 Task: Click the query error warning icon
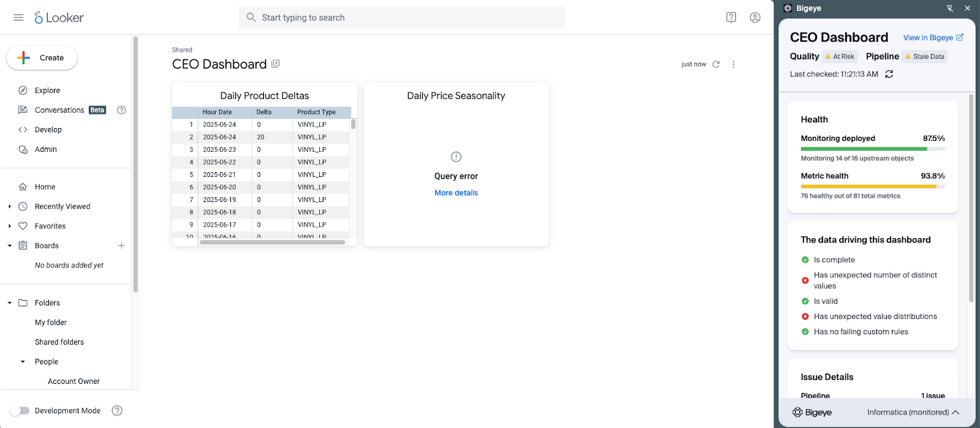coord(456,157)
